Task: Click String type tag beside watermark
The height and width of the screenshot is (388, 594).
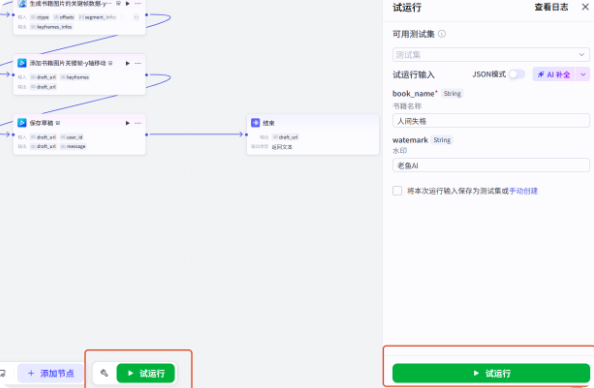Action: pos(442,140)
